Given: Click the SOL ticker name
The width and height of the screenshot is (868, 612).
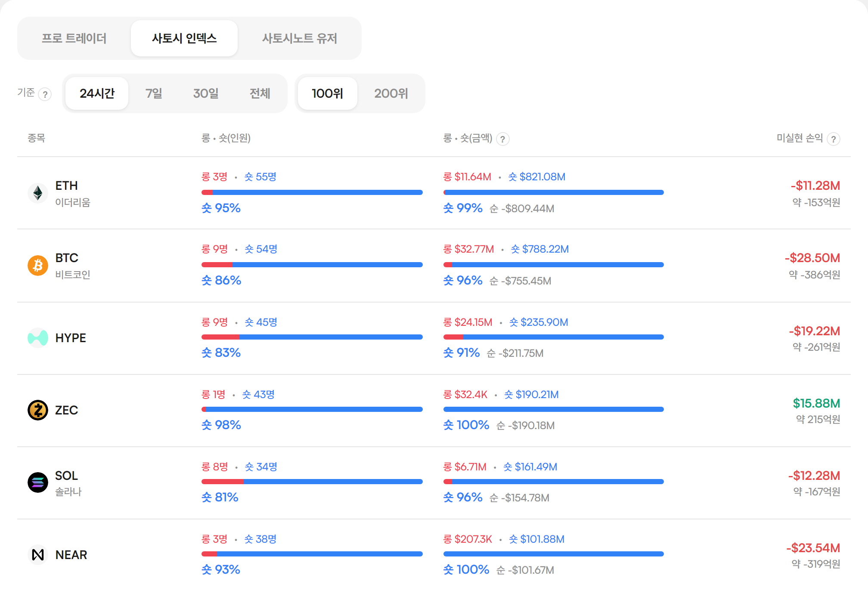Looking at the screenshot, I should (66, 476).
